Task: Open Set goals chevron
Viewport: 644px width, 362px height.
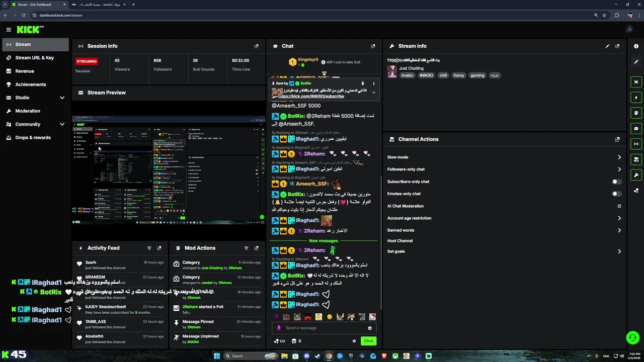Action: point(619,251)
